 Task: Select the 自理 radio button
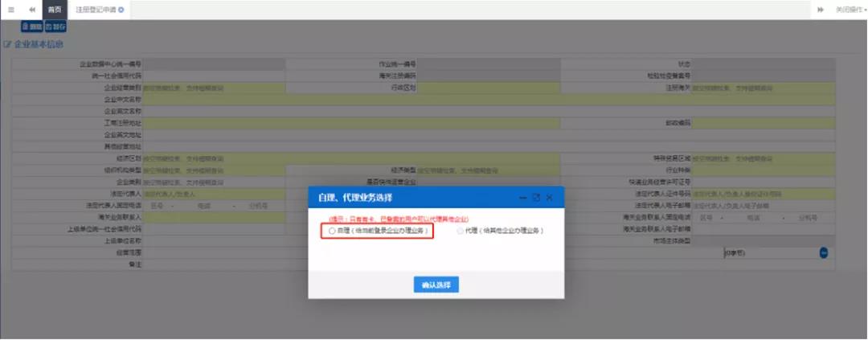pyautogui.click(x=333, y=231)
